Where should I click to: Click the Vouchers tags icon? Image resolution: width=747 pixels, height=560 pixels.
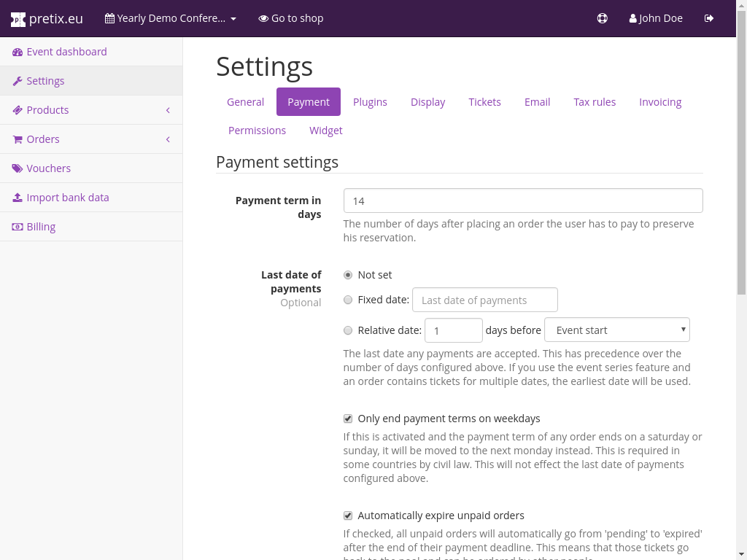click(18, 168)
